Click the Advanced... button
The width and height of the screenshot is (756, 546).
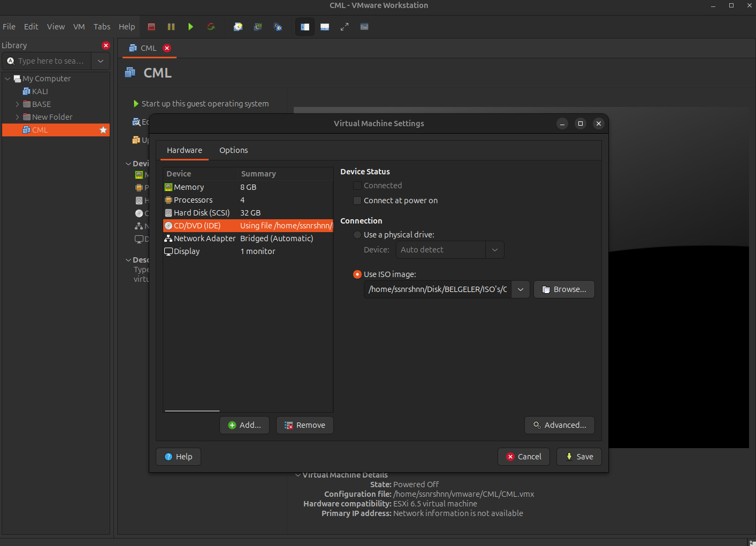click(560, 425)
